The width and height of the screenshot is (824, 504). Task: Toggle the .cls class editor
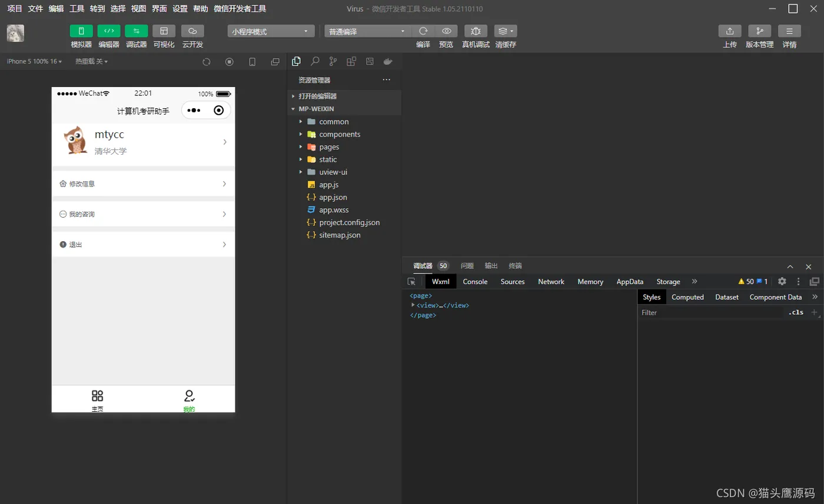point(796,312)
